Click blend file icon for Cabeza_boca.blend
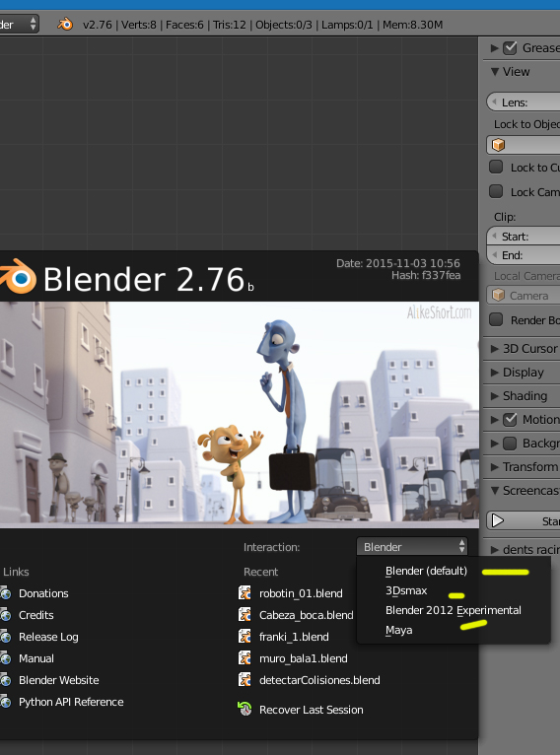The height and width of the screenshot is (755, 560). click(245, 614)
